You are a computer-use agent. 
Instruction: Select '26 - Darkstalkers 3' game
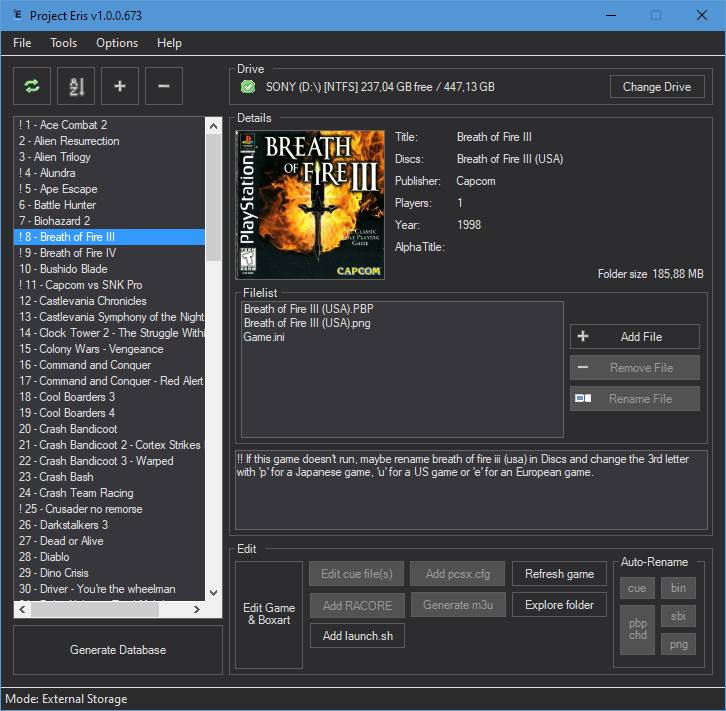click(x=109, y=525)
